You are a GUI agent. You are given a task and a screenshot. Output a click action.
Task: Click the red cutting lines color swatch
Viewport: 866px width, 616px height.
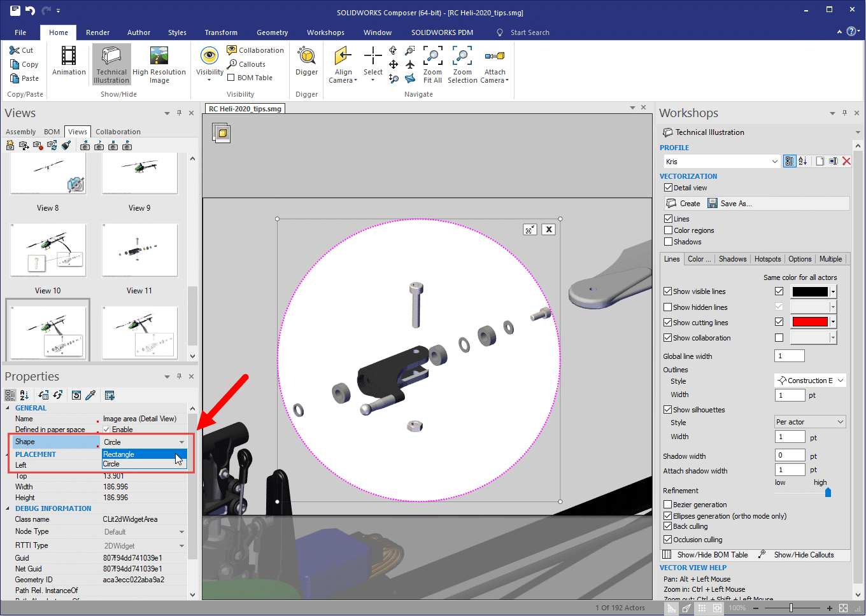(810, 322)
